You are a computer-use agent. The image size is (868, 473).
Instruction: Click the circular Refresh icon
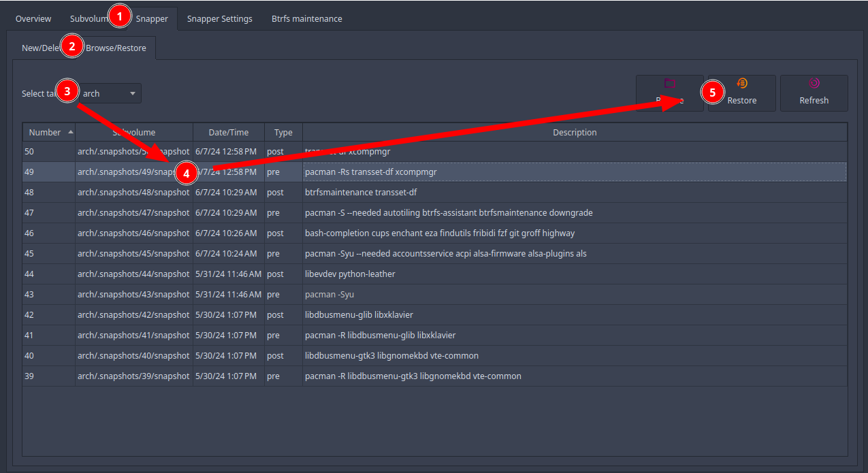(814, 83)
